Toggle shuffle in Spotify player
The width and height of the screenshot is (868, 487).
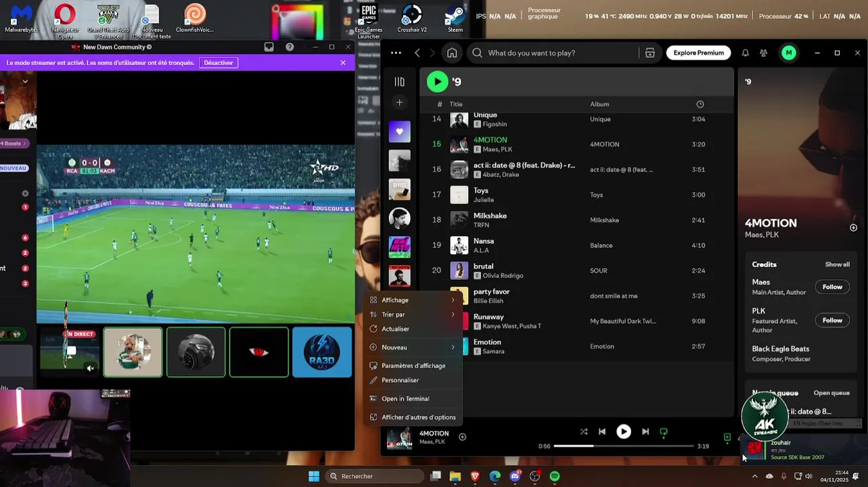coord(584,432)
